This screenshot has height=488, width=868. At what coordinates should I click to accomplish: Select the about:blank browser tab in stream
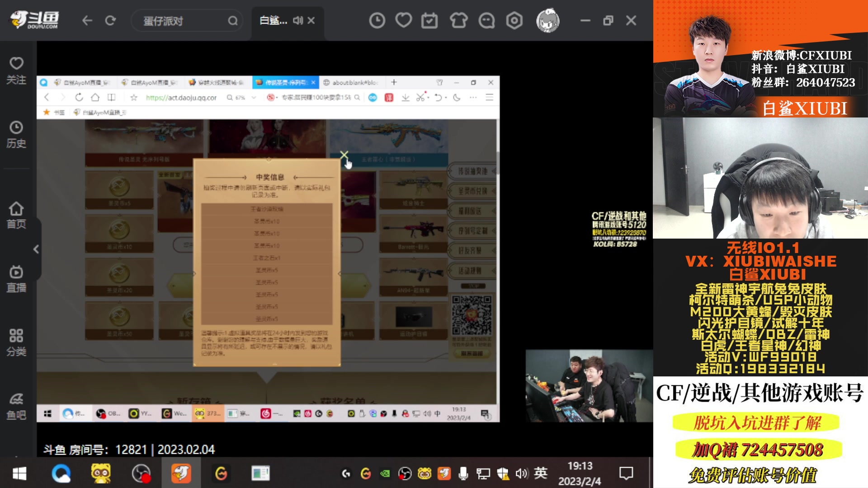(352, 82)
